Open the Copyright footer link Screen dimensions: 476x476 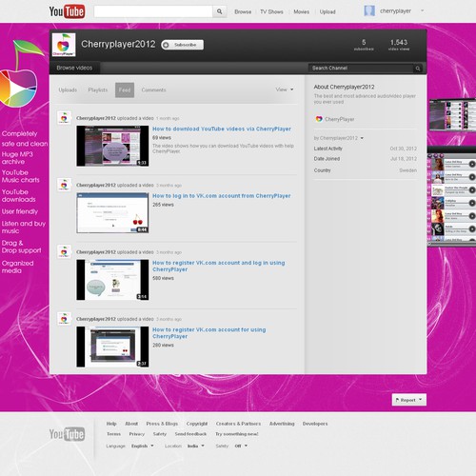click(197, 424)
